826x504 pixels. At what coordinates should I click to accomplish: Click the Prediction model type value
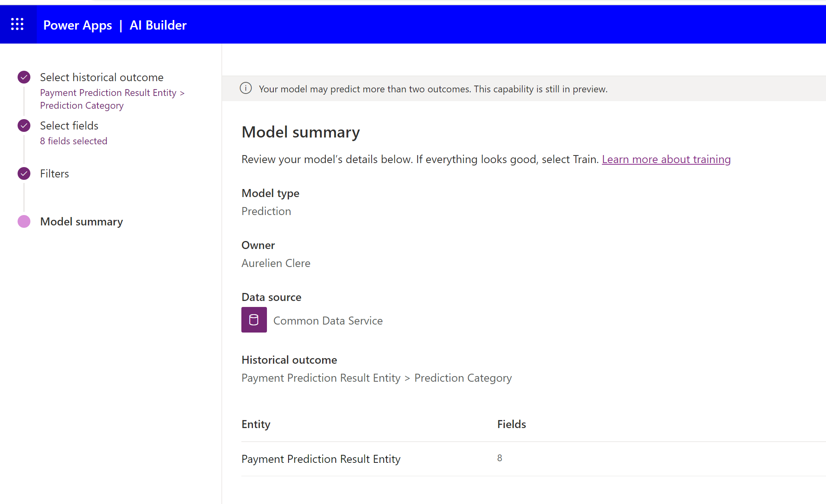click(266, 211)
